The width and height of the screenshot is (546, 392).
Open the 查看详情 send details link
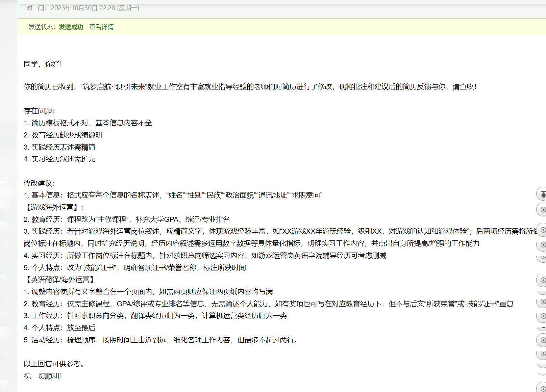(101, 27)
